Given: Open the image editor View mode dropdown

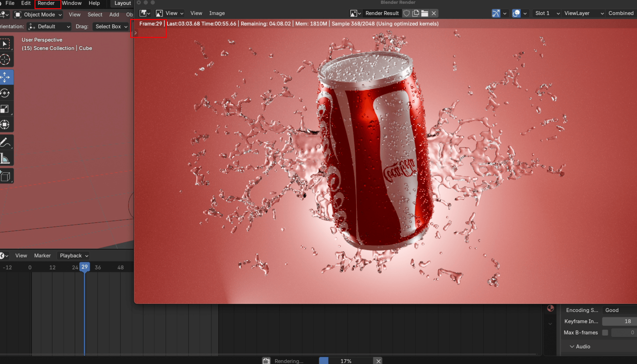Looking at the screenshot, I should [170, 13].
